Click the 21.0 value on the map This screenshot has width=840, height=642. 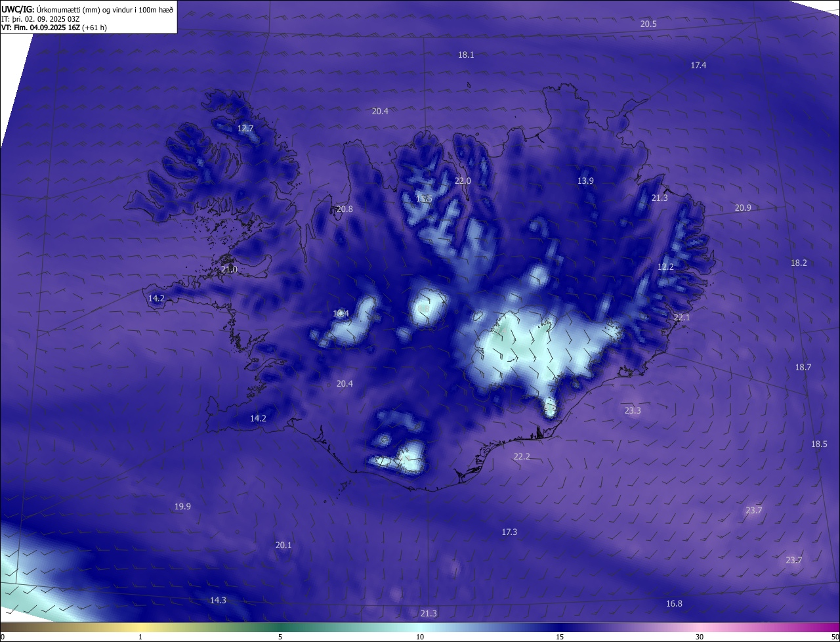pos(229,269)
